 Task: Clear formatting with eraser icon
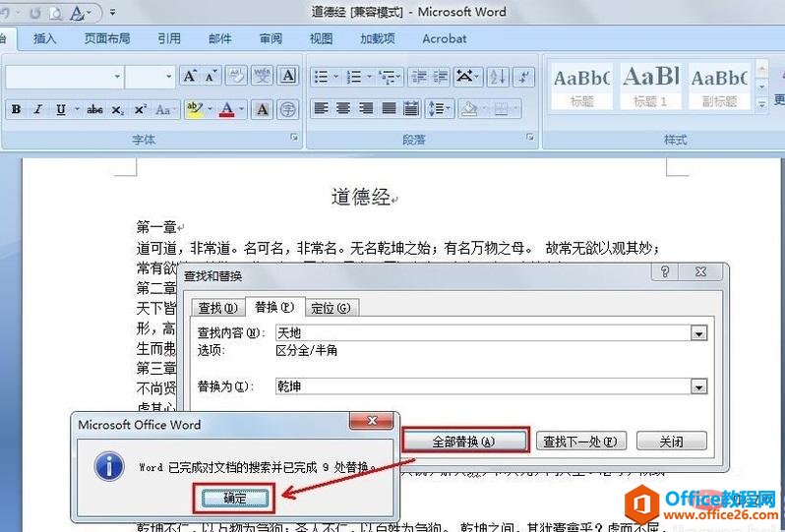point(237,77)
